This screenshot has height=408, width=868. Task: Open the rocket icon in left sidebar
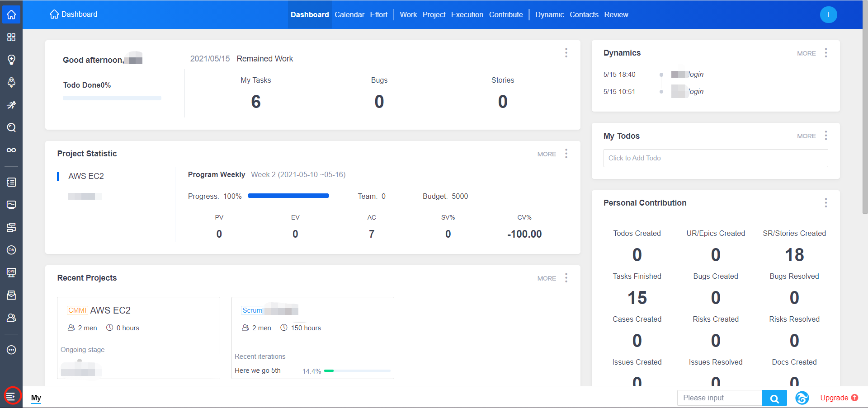pyautogui.click(x=11, y=82)
